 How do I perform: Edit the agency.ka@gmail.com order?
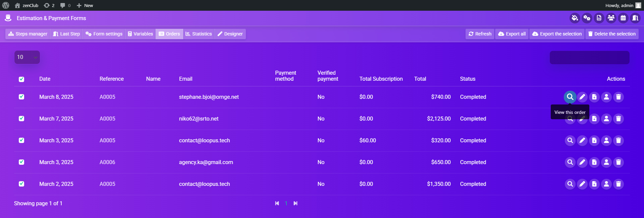pos(582,162)
